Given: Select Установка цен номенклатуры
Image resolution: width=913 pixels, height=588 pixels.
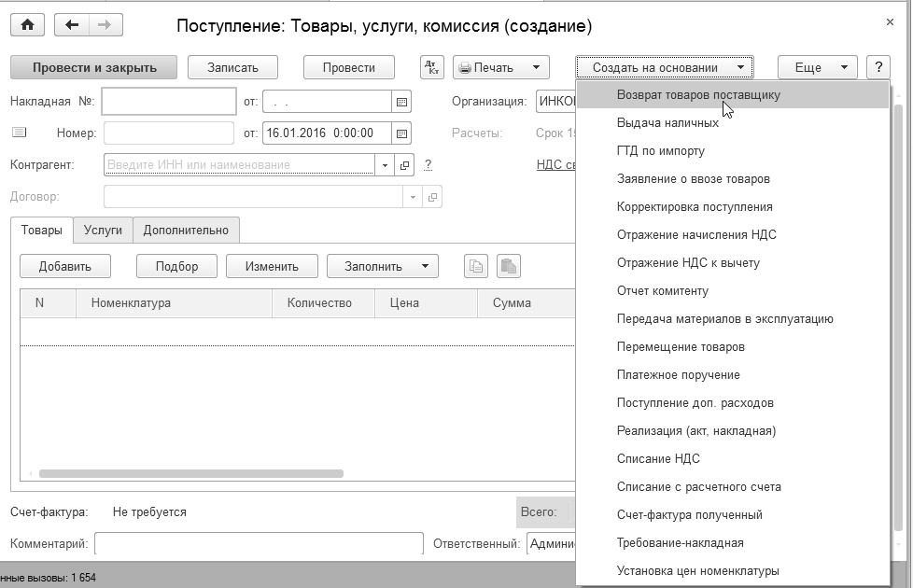Looking at the screenshot, I should [733, 570].
